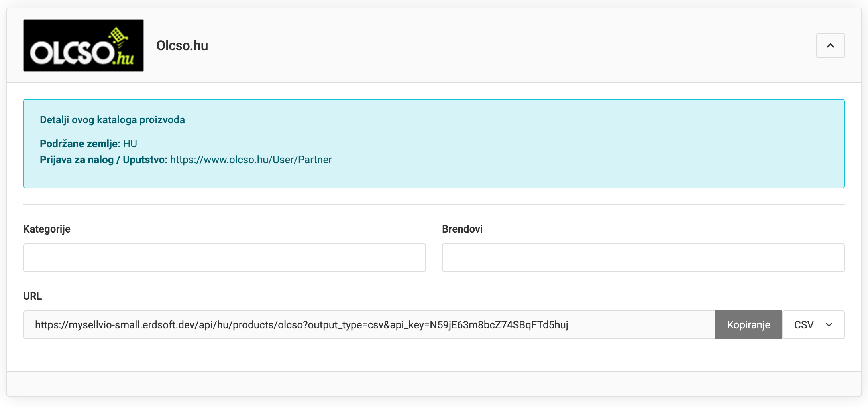The height and width of the screenshot is (407, 868).
Task: Click the Brendovi label above the field
Action: pos(462,229)
